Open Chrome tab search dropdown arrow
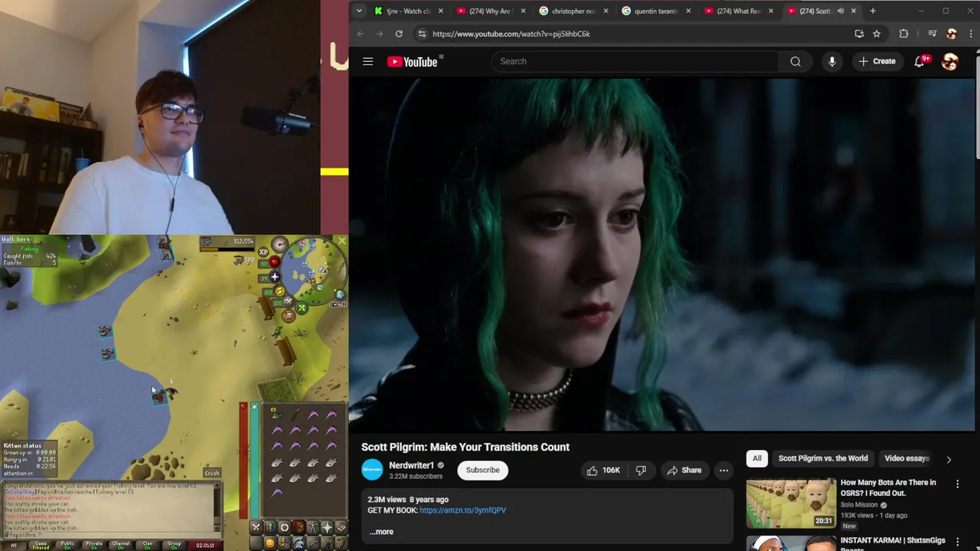Screen dimensions: 980x551 (x=360, y=11)
